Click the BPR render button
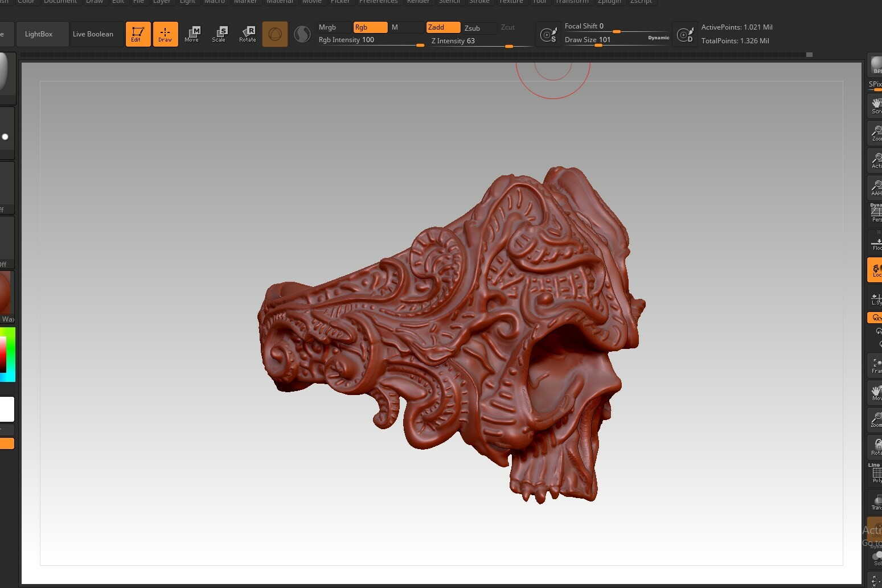The image size is (882, 588). point(876,66)
